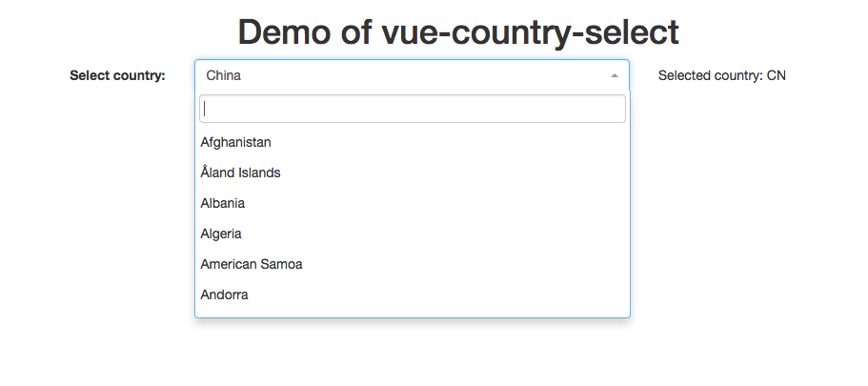The width and height of the screenshot is (868, 386).
Task: Select Algeria in the country list
Action: coord(221,234)
